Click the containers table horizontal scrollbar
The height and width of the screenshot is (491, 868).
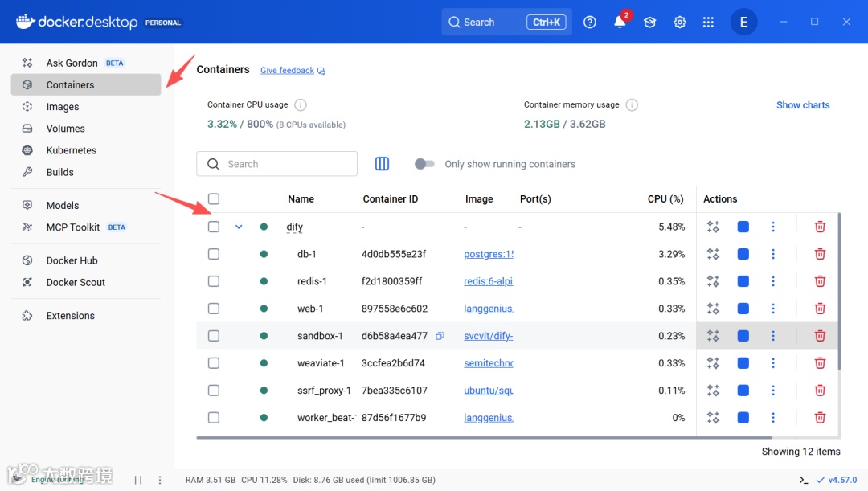(485, 437)
